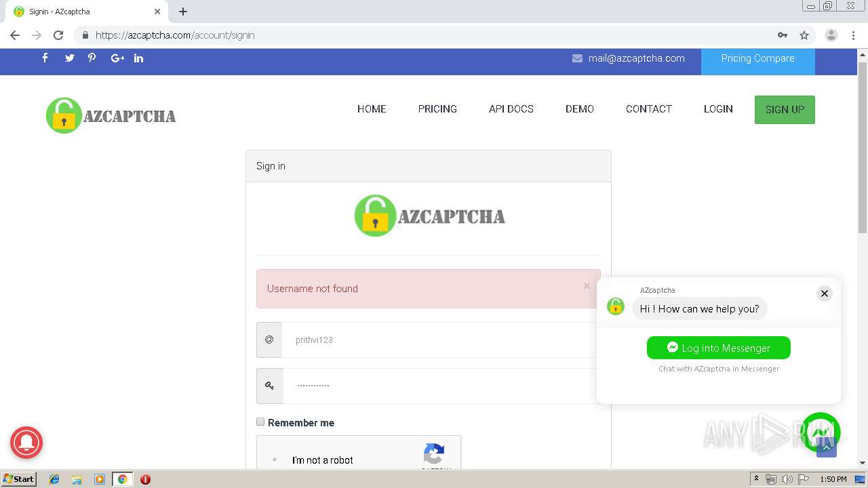Check the I'm not a robot box

pos(275,460)
